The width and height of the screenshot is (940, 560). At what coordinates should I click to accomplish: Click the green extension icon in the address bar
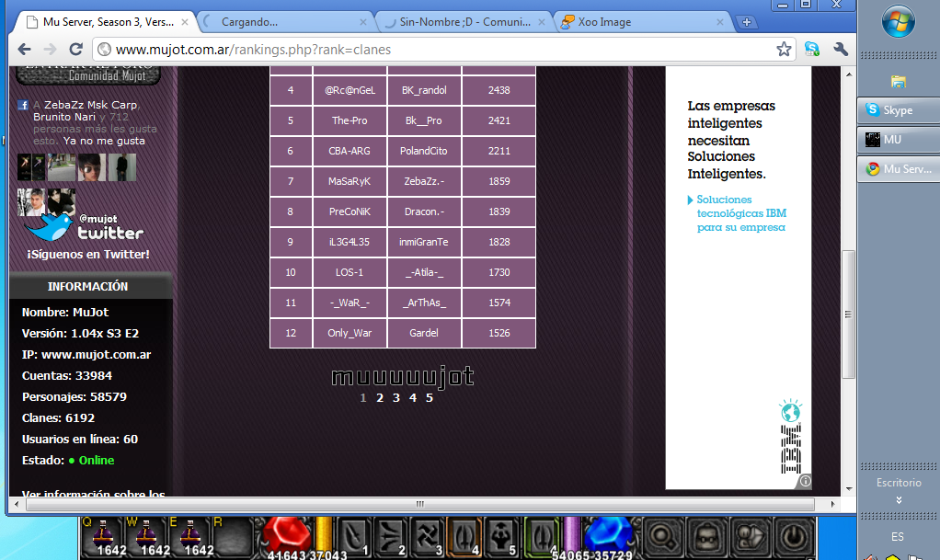(811, 50)
